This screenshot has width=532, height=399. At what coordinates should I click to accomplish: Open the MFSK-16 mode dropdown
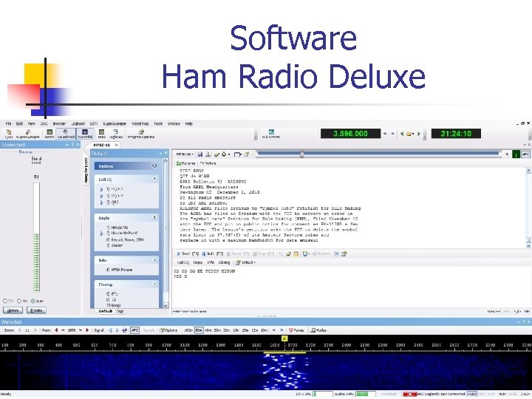[185, 154]
